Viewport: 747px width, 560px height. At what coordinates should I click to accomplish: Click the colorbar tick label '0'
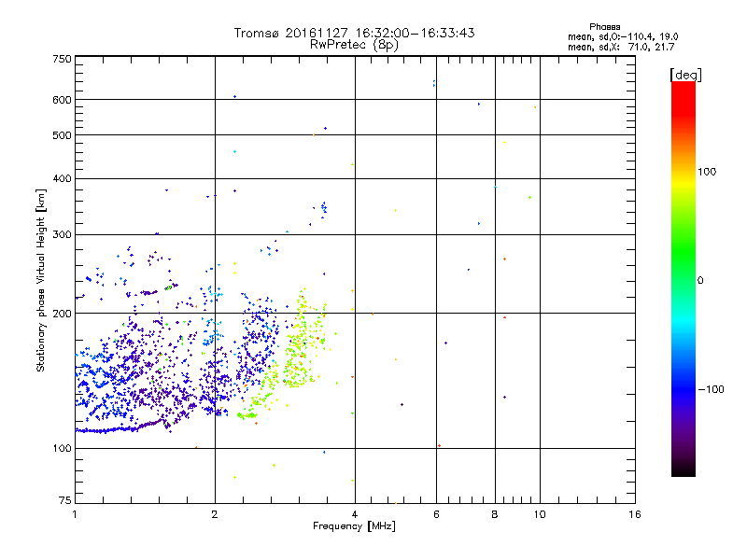click(x=700, y=281)
